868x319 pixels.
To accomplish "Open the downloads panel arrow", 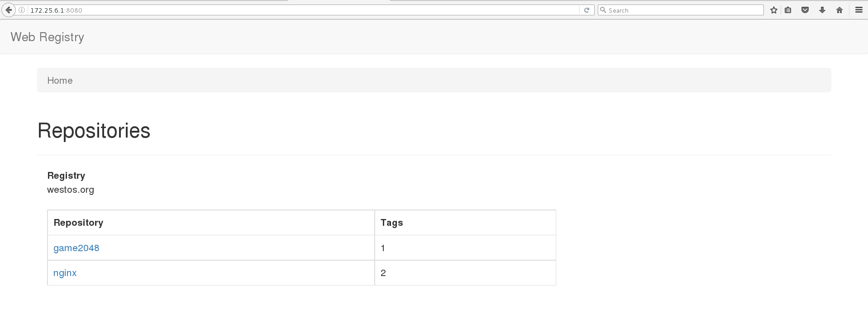I will click(822, 10).
